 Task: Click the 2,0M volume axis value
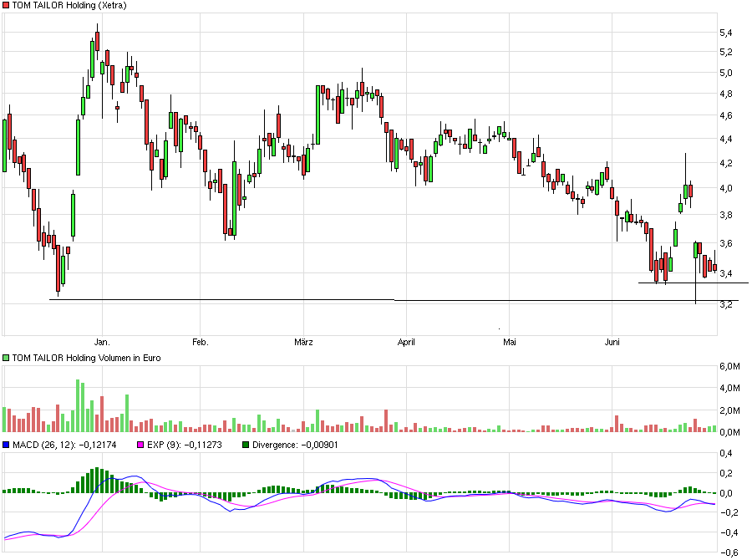coord(729,410)
